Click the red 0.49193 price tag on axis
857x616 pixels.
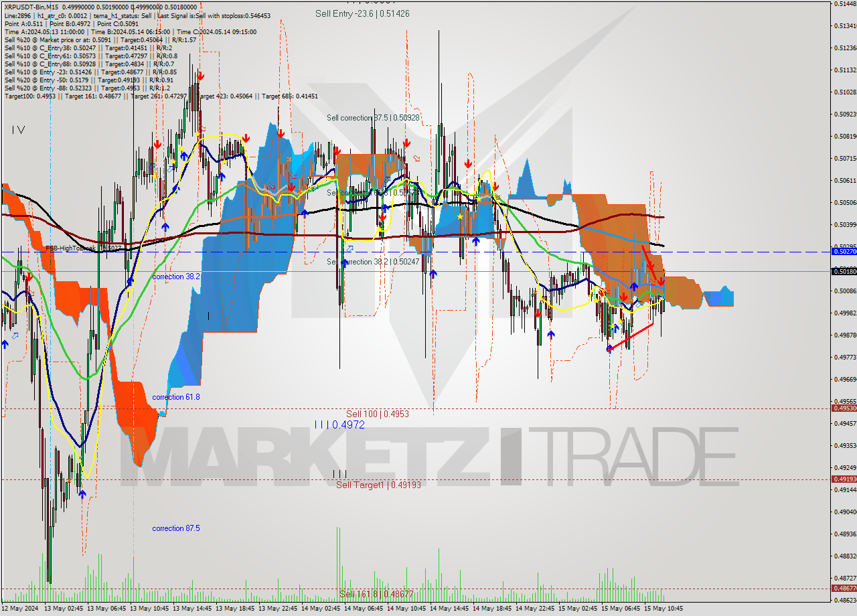pyautogui.click(x=844, y=479)
